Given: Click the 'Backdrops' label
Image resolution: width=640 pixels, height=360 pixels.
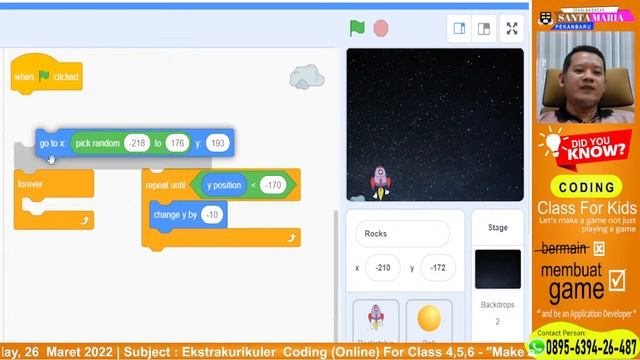Looking at the screenshot, I should pyautogui.click(x=498, y=305).
